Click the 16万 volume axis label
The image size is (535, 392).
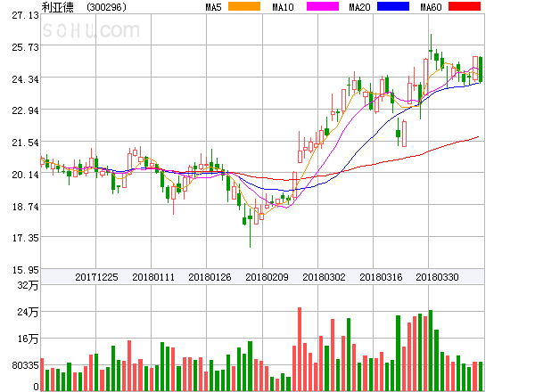point(28,339)
